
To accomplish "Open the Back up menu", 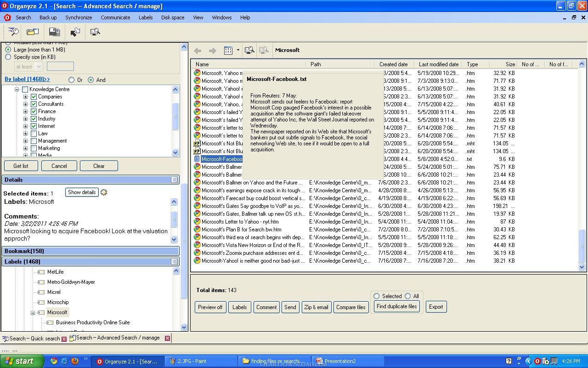I will pos(48,17).
